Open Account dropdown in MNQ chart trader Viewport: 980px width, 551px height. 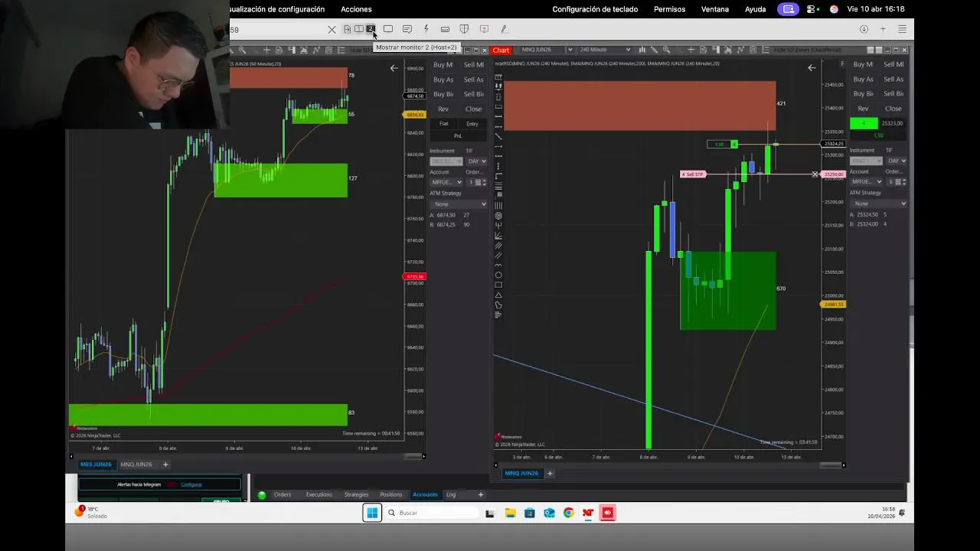(x=867, y=181)
